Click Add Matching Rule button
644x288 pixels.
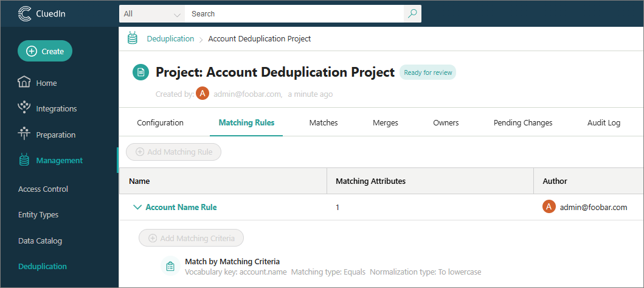174,152
